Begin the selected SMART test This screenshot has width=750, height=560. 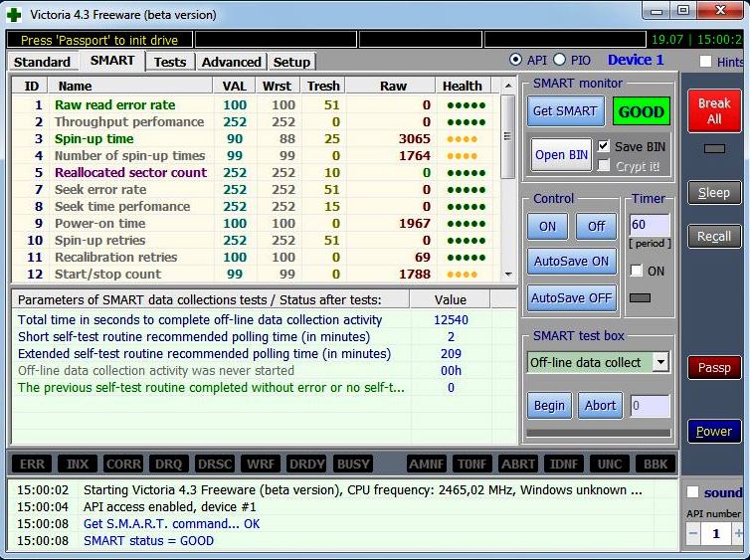pos(549,406)
